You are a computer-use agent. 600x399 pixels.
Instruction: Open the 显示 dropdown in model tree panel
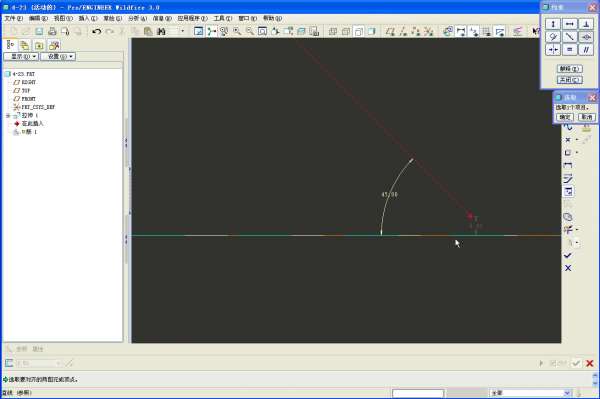[x=21, y=57]
